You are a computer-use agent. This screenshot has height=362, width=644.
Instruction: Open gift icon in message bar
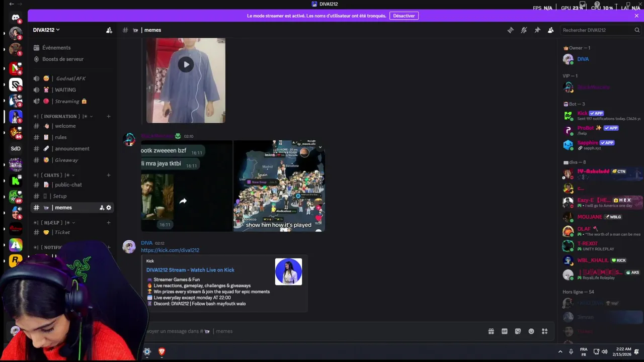491,331
